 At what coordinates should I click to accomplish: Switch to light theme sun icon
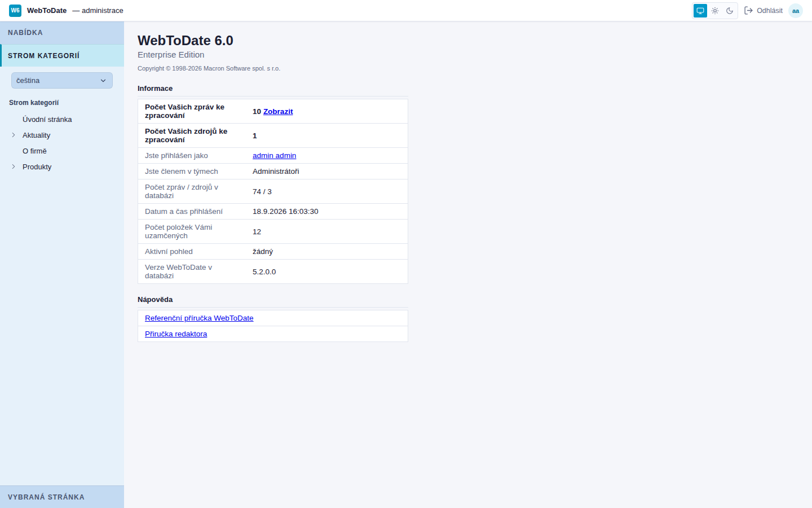coord(715,11)
